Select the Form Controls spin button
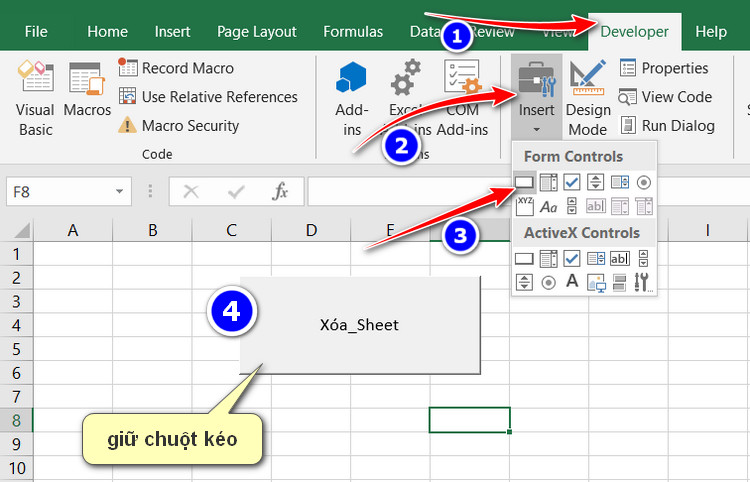750x482 pixels. 596,182
